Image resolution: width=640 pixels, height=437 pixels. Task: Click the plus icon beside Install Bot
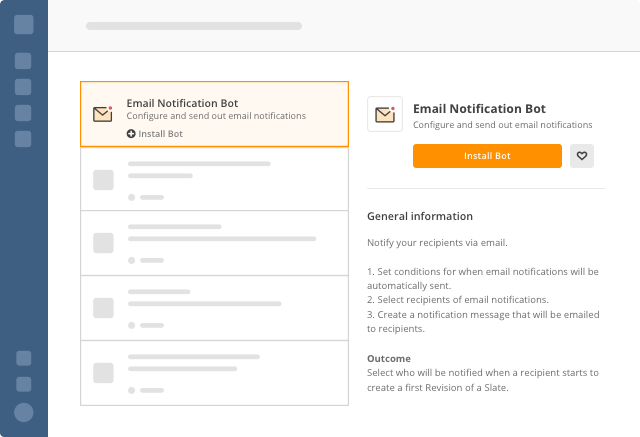[131, 134]
